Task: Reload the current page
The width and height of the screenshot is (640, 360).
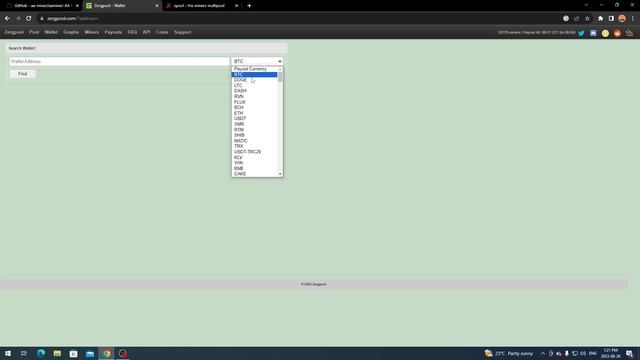Action: tap(29, 18)
